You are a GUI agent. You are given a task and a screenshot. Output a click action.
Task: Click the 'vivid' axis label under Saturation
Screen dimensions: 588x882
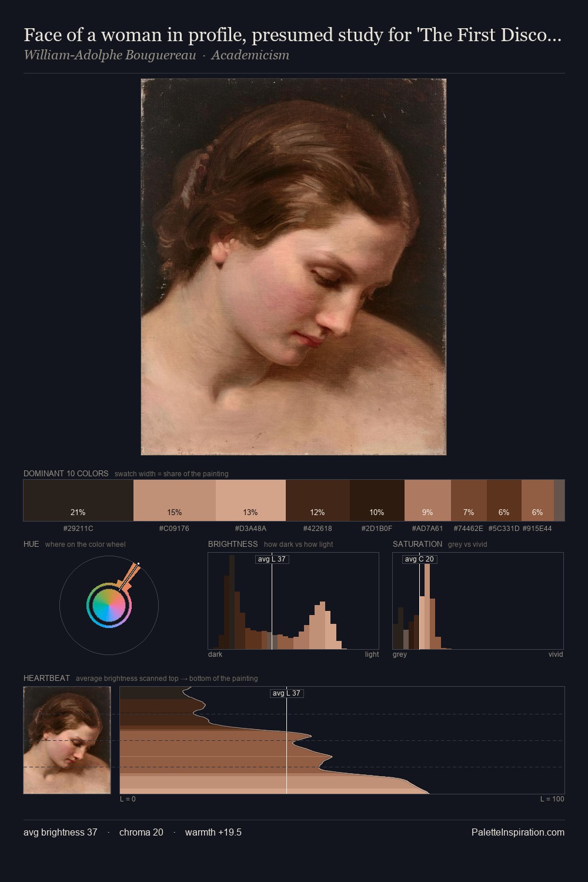point(556,654)
